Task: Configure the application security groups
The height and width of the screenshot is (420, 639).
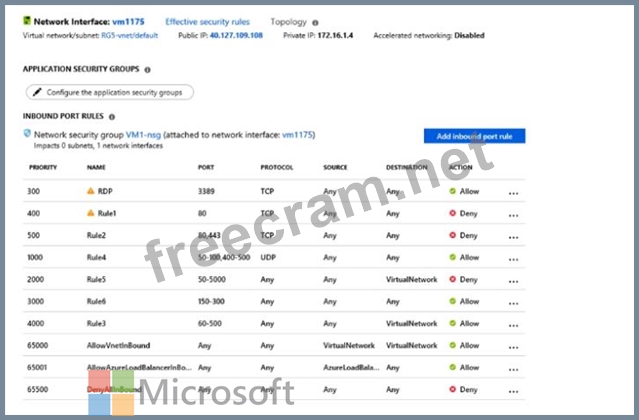Action: tap(110, 92)
